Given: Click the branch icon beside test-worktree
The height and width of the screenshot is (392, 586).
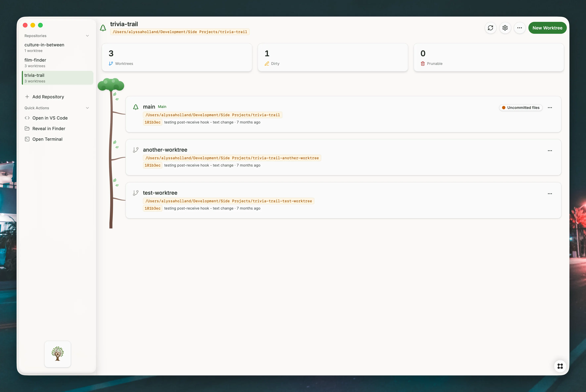Looking at the screenshot, I should tap(136, 193).
